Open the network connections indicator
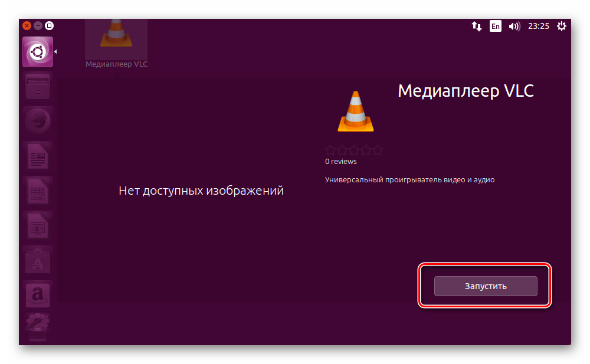590x364 pixels. tap(476, 26)
